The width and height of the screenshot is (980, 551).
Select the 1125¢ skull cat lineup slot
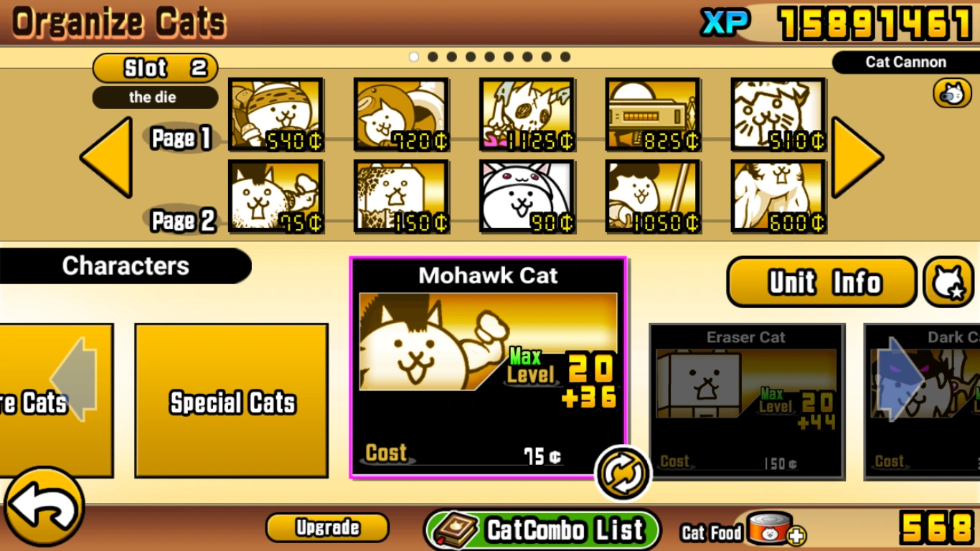tap(527, 115)
